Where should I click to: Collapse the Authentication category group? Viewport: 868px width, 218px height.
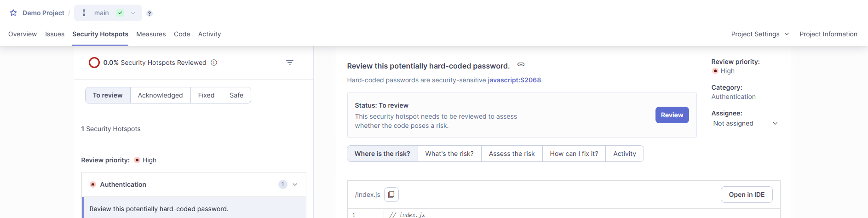(295, 184)
